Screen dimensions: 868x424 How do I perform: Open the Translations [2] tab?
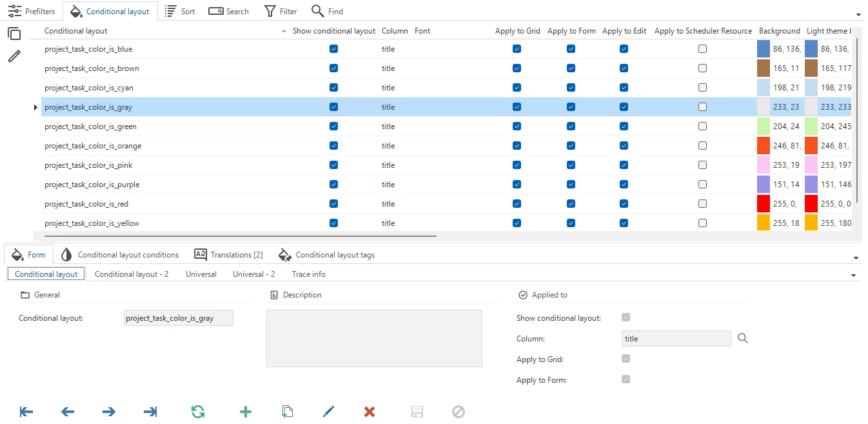click(x=228, y=255)
